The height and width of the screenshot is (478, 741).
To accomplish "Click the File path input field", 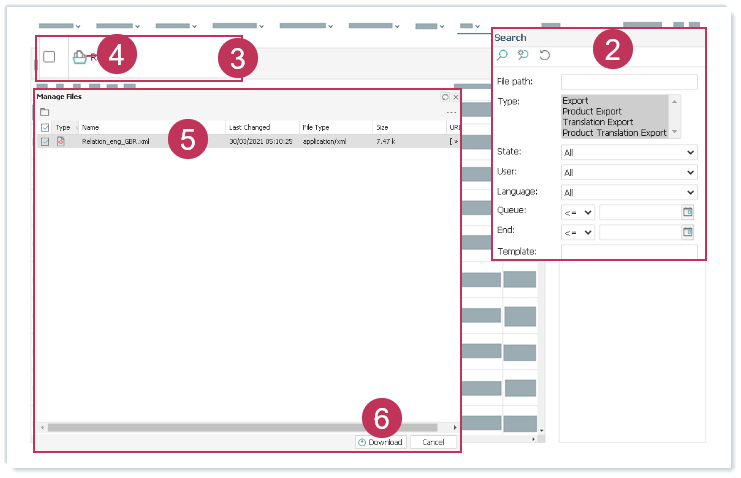I will [628, 82].
